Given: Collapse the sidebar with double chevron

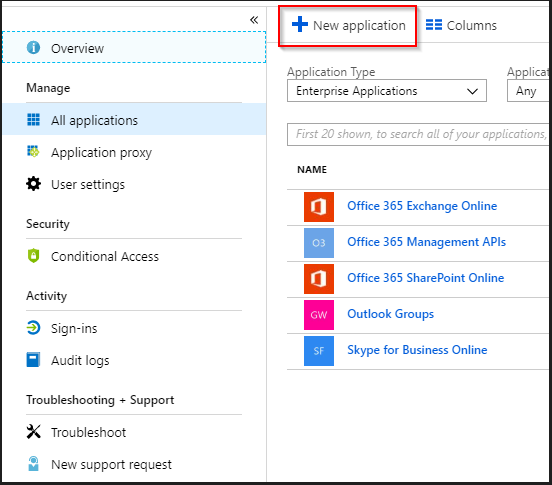Looking at the screenshot, I should pos(254,20).
